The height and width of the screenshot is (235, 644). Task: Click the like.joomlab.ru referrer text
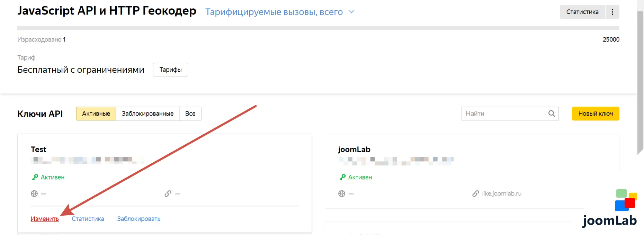[502, 193]
